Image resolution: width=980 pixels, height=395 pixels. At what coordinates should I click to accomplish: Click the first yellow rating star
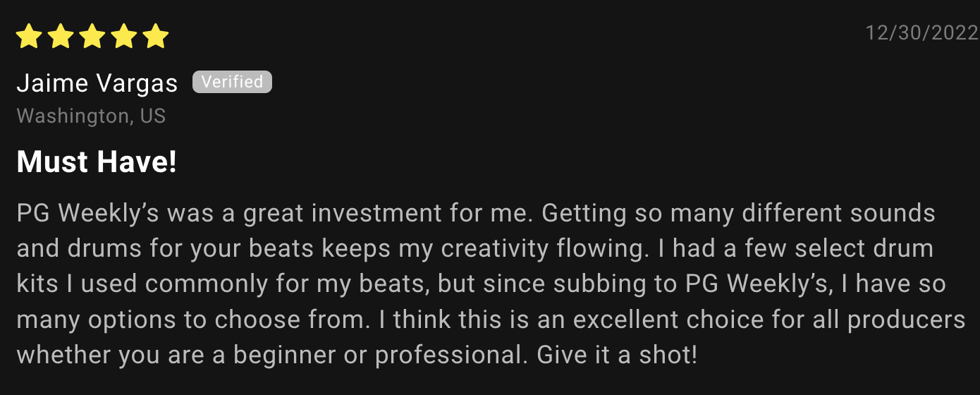pyautogui.click(x=29, y=36)
